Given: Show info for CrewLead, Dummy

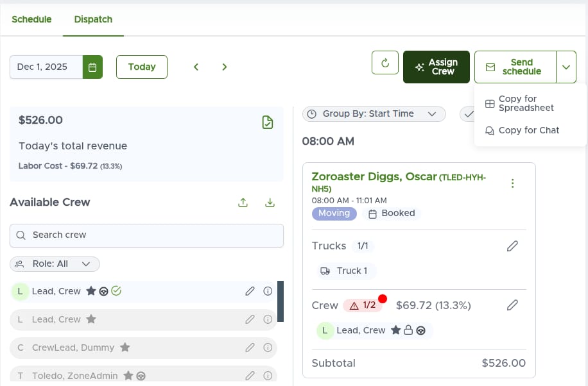Looking at the screenshot, I should [268, 348].
